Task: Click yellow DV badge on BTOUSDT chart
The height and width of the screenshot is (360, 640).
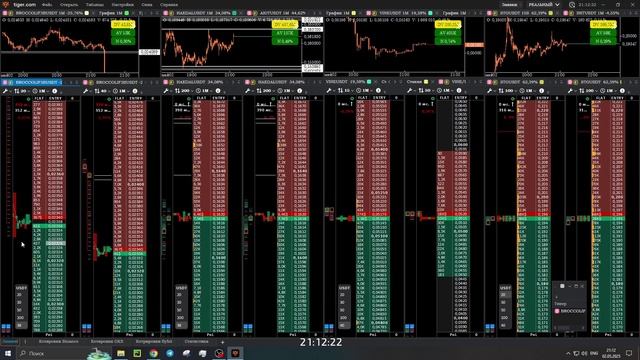Action: tap(602, 25)
